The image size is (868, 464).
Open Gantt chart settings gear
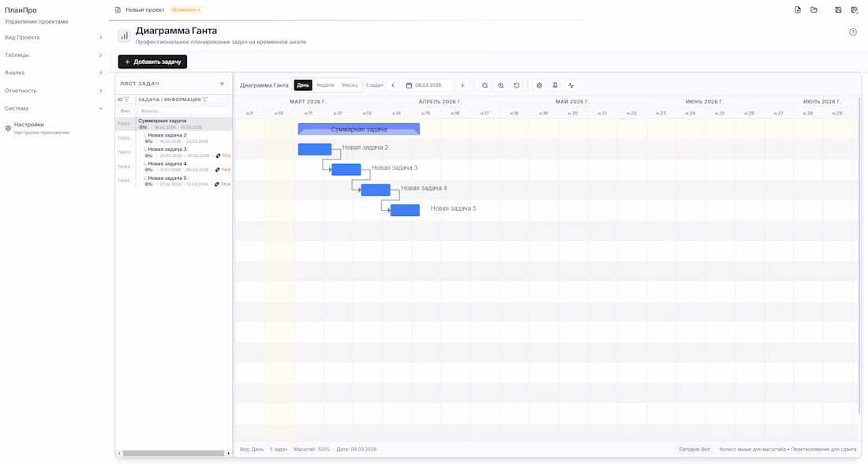539,85
